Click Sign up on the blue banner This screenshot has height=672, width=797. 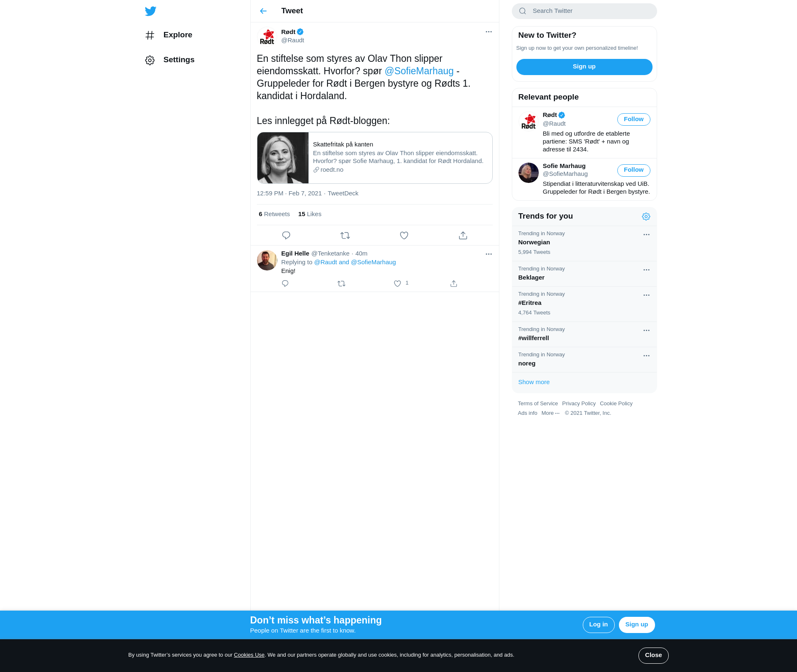636,625
